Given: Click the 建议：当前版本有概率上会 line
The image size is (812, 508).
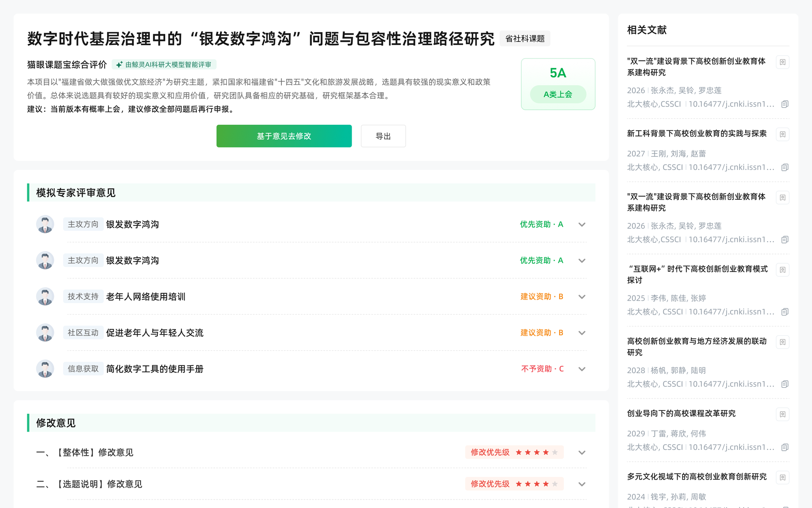Looking at the screenshot, I should [x=132, y=109].
